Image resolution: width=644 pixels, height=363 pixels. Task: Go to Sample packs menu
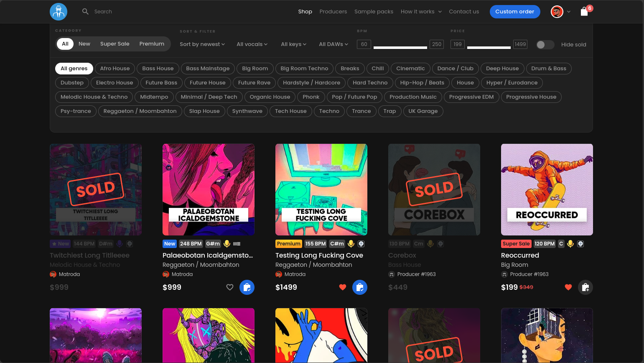374,12
